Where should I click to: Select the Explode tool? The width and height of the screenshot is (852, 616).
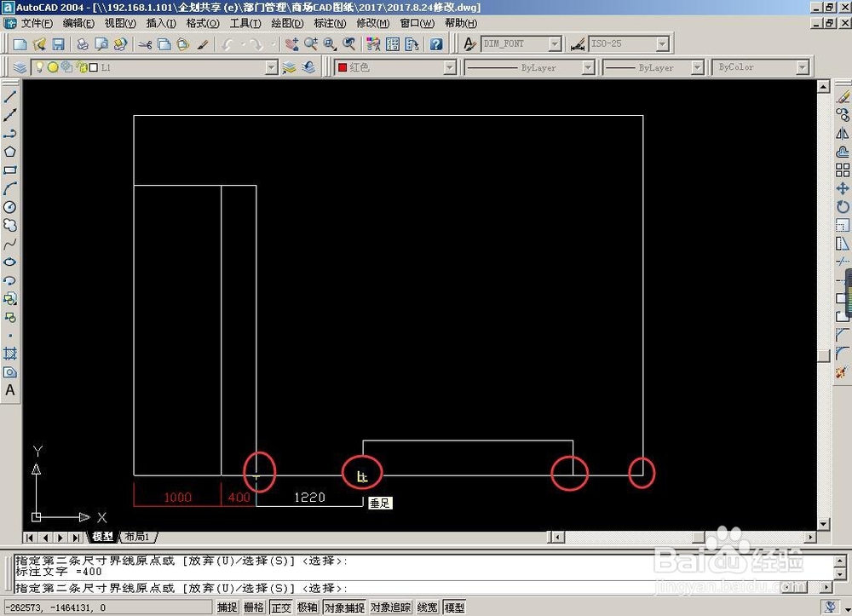843,372
